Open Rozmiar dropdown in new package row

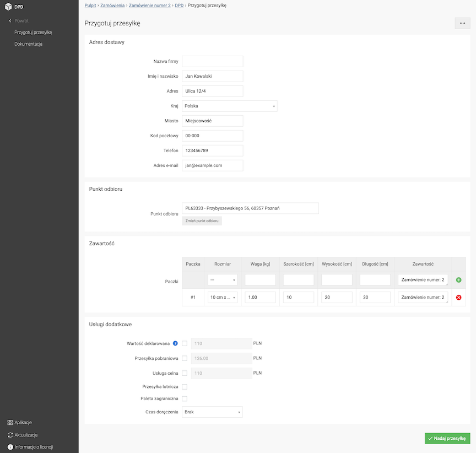(x=223, y=280)
